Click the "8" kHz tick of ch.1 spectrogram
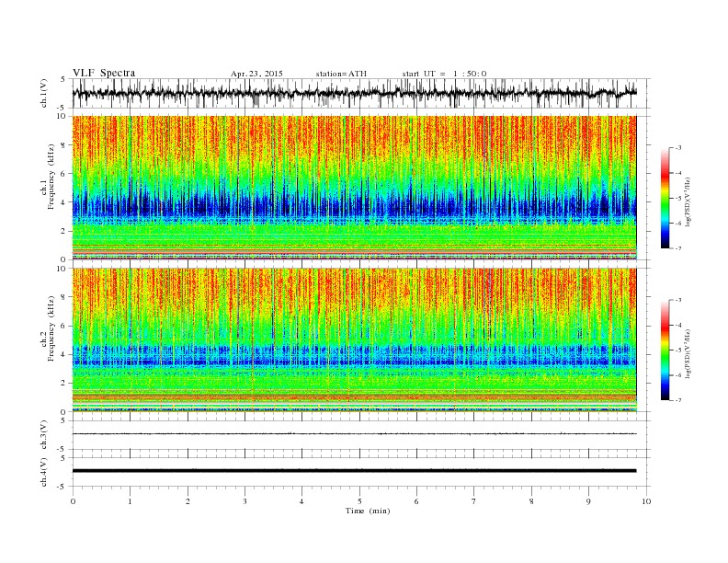Screen dimensions: 728x563 click(64, 145)
